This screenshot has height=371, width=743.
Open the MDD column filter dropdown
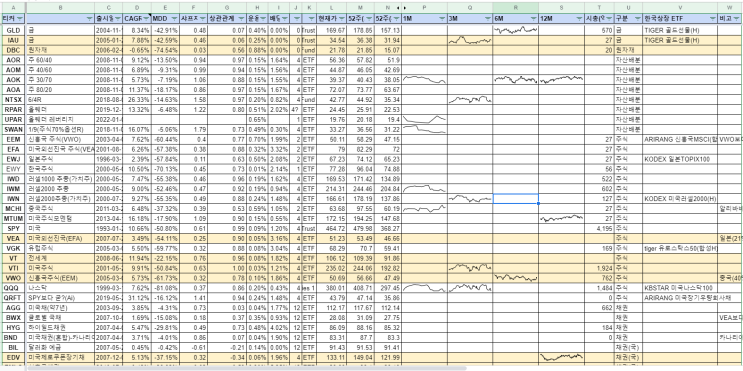point(174,18)
